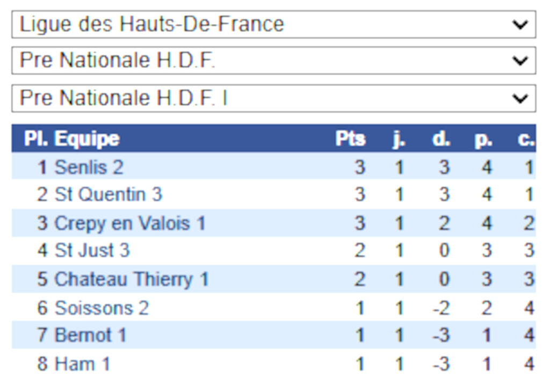Open the Ligue des Hauts-De-France dropdown
Viewport: 550px width, 392px height.
(x=273, y=25)
